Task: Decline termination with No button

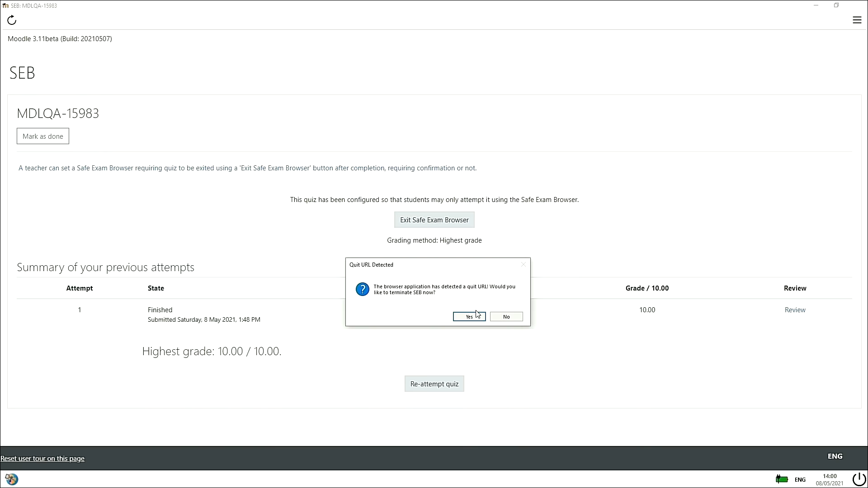Action: [506, 317]
